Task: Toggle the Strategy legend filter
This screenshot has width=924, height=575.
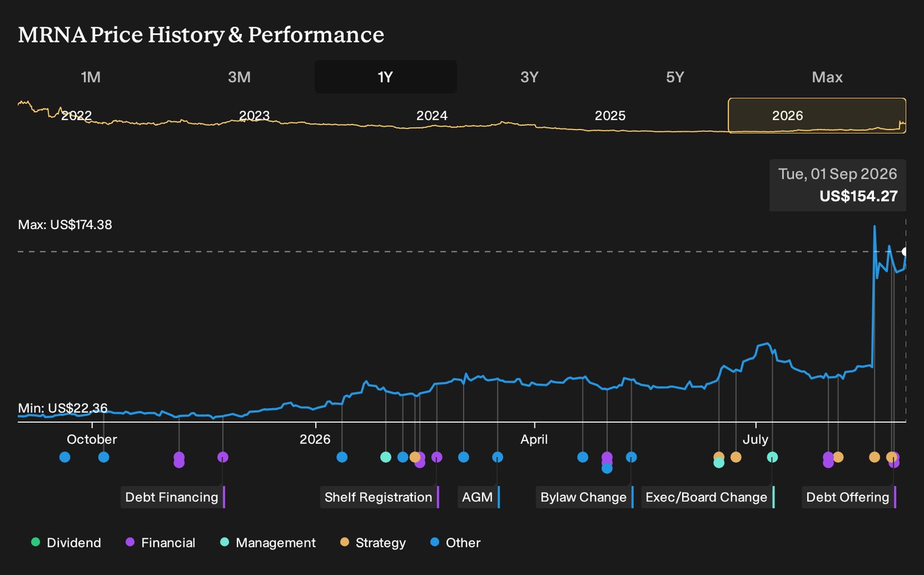Action: tap(373, 543)
